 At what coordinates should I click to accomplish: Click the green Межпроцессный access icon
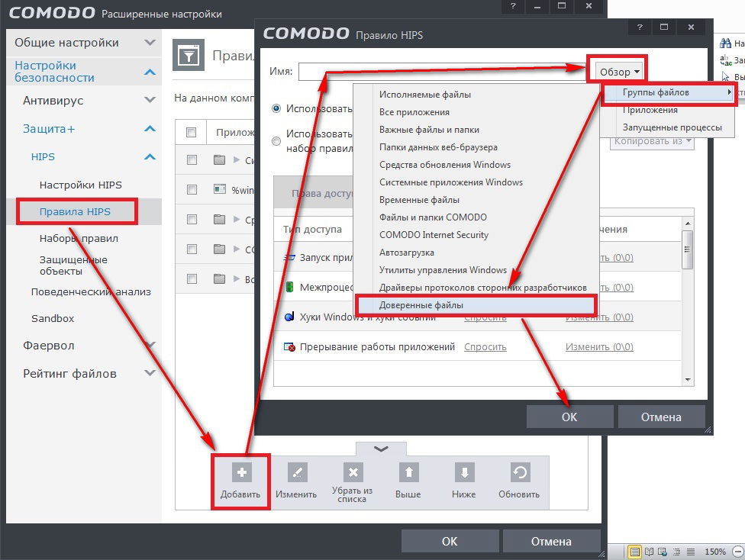pos(289,287)
